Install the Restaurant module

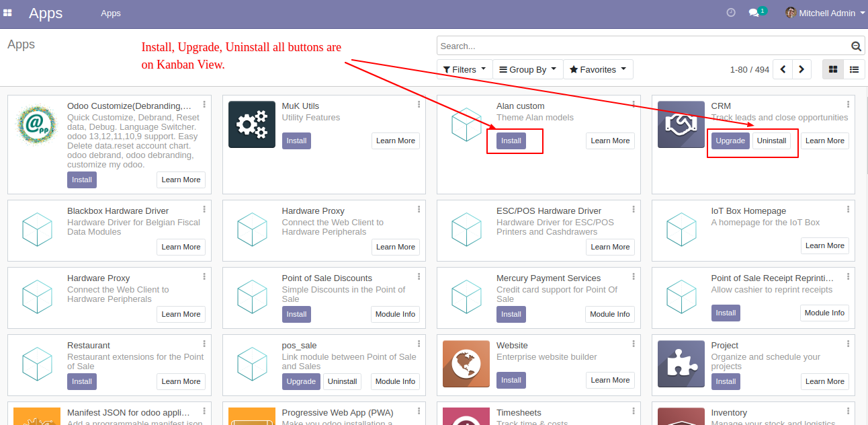click(x=82, y=381)
